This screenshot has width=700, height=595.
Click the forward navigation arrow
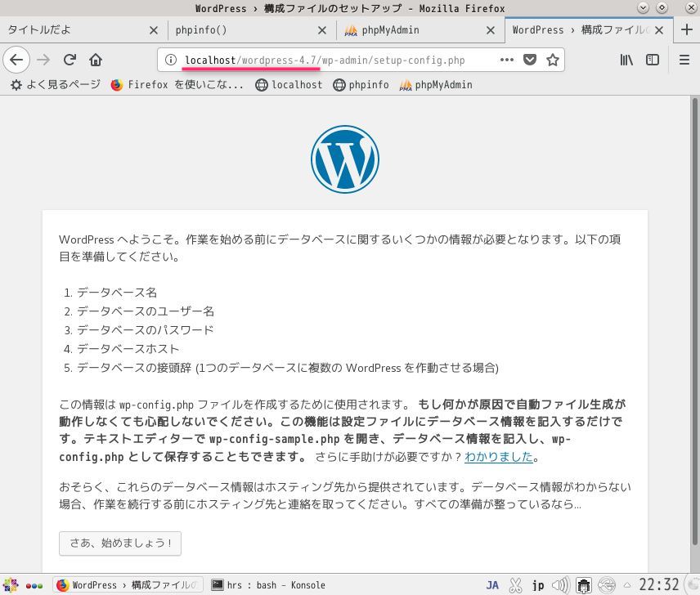click(x=43, y=60)
